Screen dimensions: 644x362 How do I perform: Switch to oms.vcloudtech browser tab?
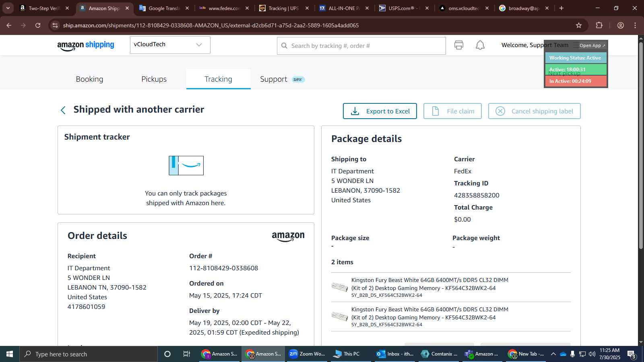click(464, 8)
